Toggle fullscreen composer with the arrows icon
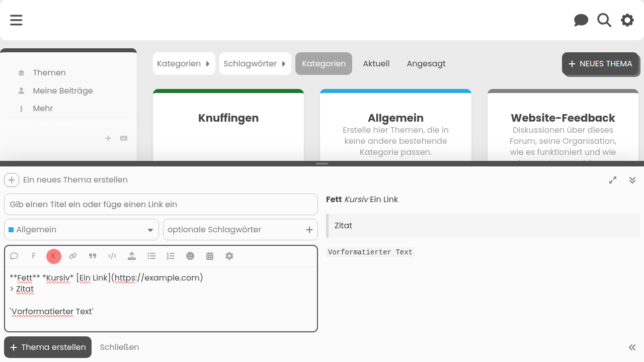This screenshot has width=644, height=362. coord(613,180)
